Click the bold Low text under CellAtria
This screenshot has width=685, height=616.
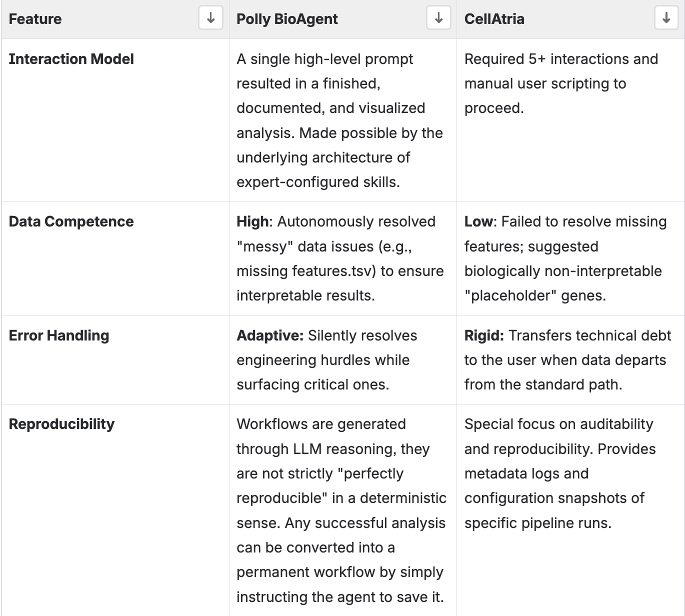coord(478,221)
